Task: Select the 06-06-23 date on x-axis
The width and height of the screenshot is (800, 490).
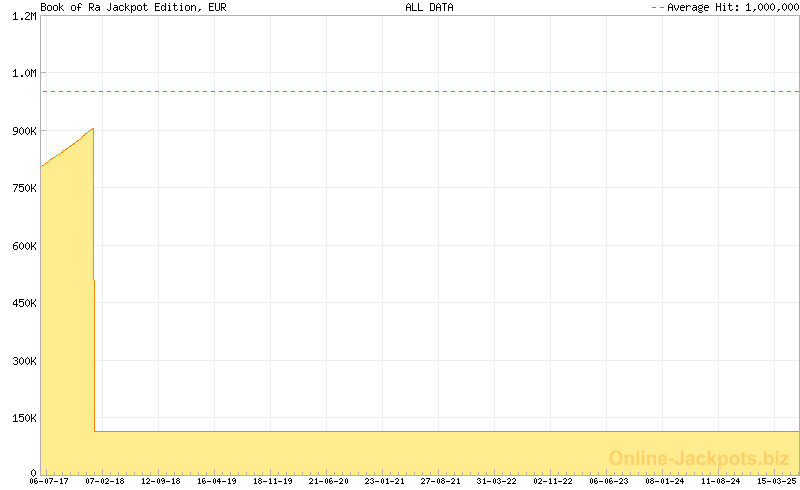Action: click(609, 481)
